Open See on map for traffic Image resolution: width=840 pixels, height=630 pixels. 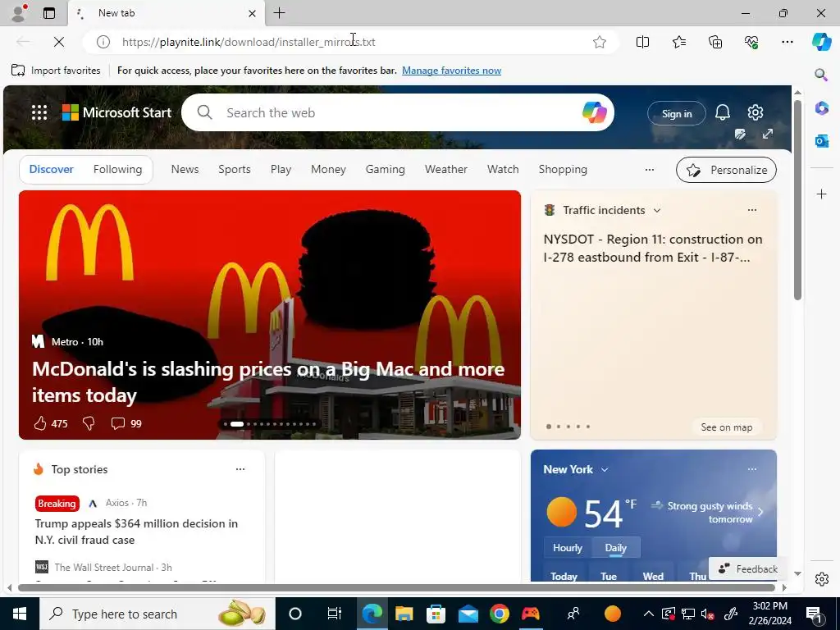click(x=727, y=427)
